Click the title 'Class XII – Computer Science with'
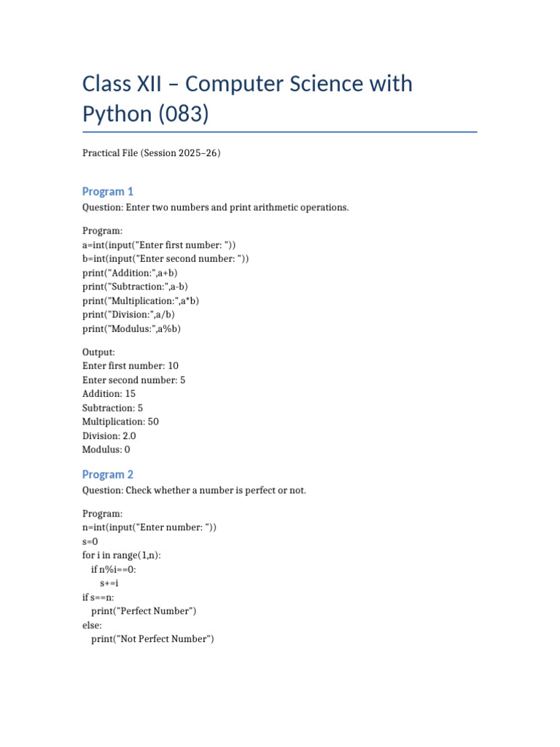 click(247, 84)
